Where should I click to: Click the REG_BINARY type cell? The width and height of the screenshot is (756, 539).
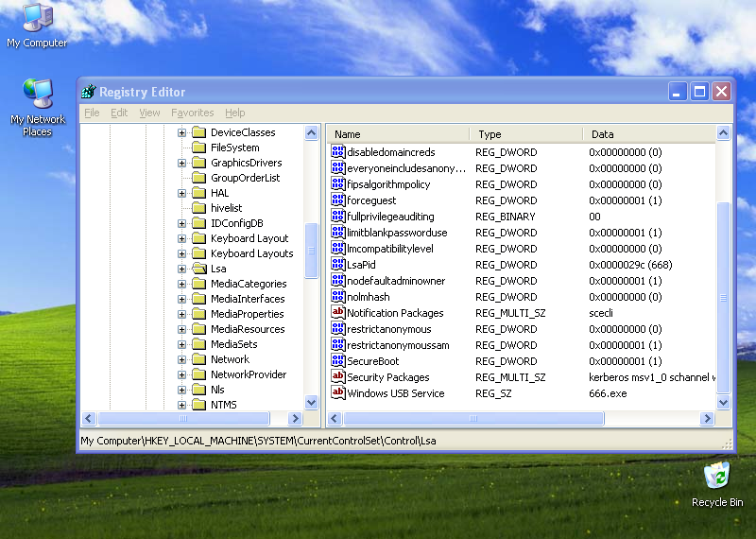506,217
